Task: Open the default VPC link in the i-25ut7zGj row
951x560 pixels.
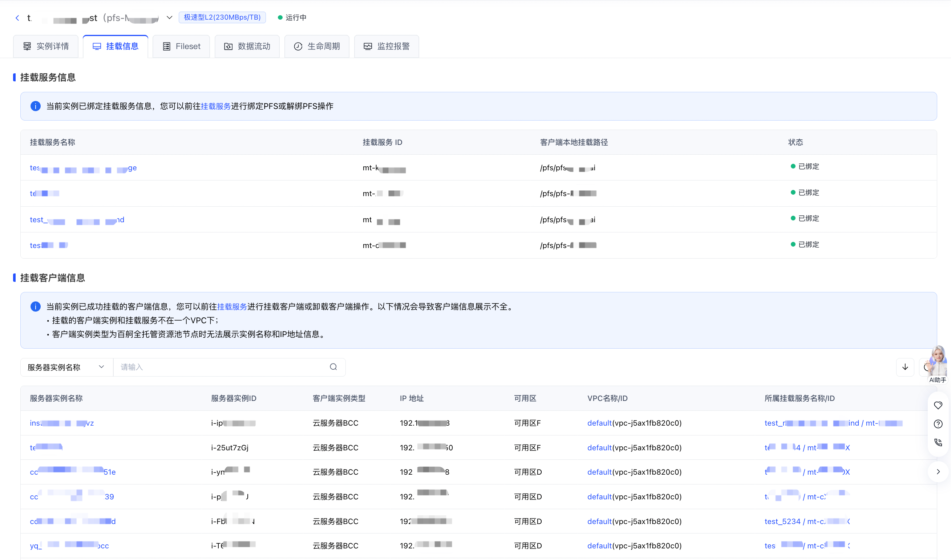Action: pyautogui.click(x=599, y=447)
